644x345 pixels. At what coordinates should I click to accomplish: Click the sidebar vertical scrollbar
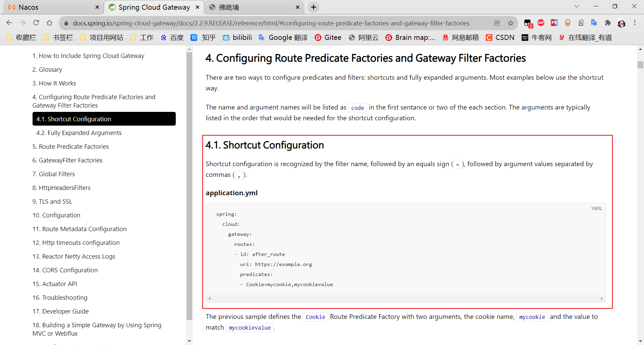click(190, 186)
